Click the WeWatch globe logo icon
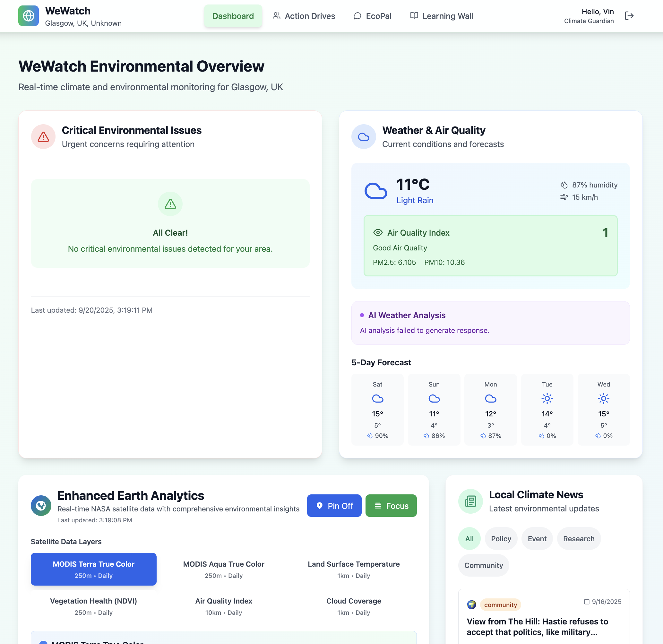The height and width of the screenshot is (644, 663). [x=29, y=15]
